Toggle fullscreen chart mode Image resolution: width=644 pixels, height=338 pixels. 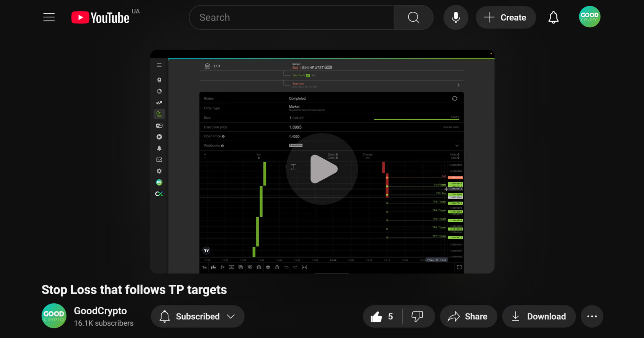(x=459, y=267)
